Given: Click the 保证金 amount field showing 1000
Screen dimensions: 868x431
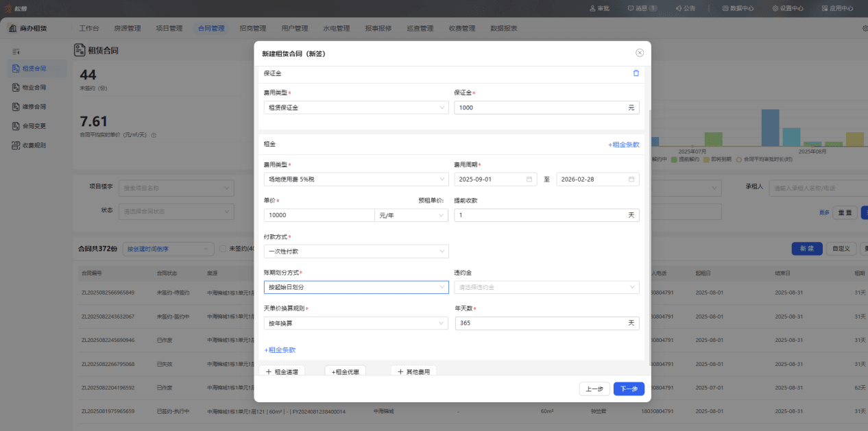Looking at the screenshot, I should 546,108.
